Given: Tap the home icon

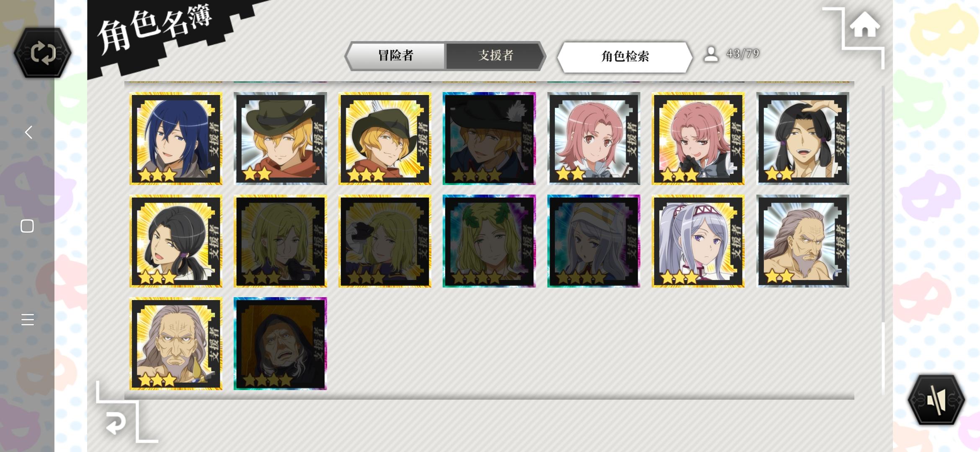Looking at the screenshot, I should pos(864,25).
